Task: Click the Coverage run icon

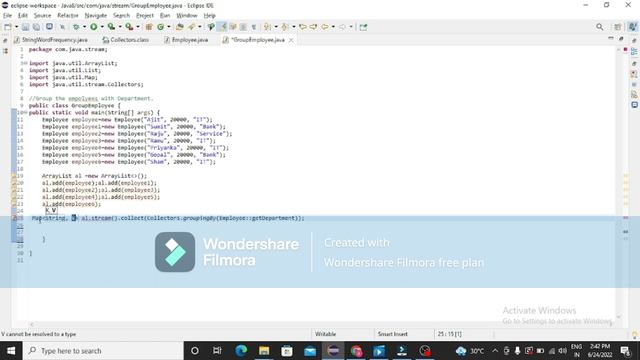Action: click(111, 27)
